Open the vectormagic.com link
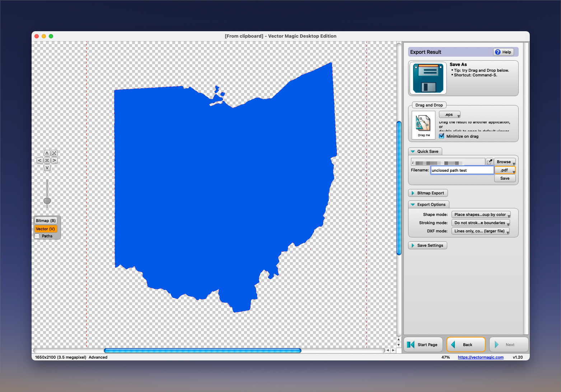 pyautogui.click(x=480, y=357)
